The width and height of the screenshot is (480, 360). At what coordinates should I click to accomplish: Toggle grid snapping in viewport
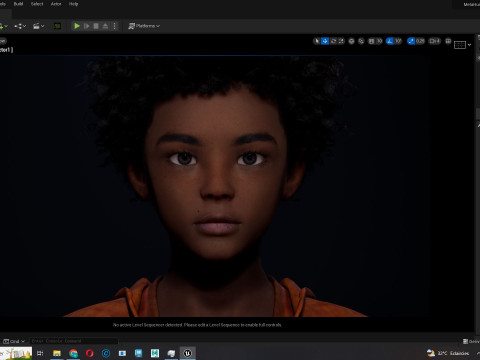click(x=371, y=41)
